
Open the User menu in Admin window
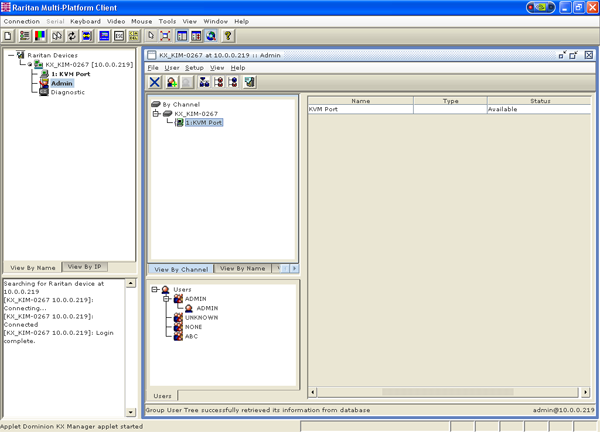172,68
